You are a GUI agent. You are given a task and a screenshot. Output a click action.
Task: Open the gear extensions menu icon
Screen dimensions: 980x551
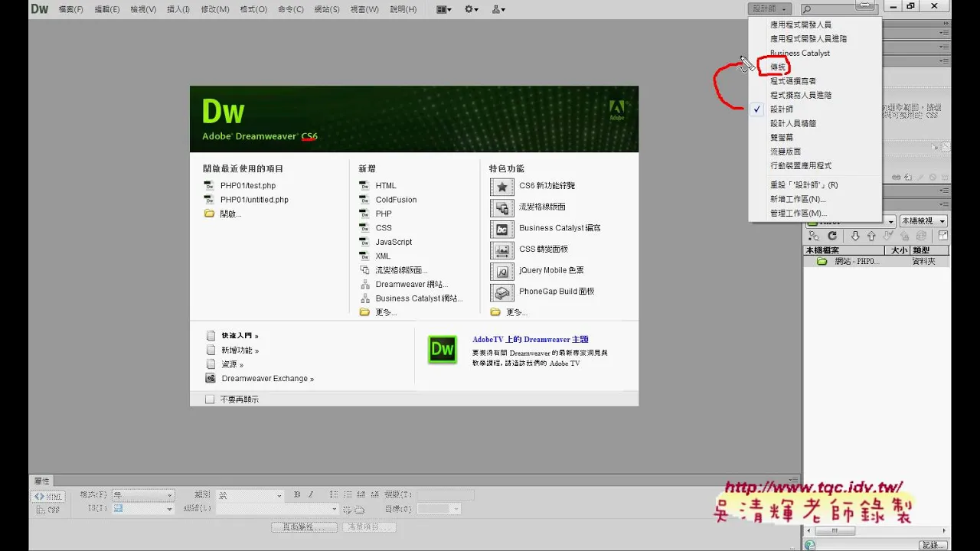[472, 9]
